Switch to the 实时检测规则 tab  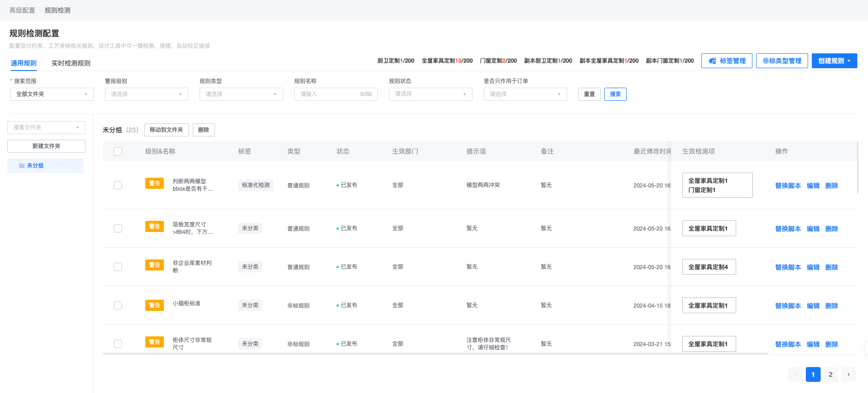click(71, 63)
